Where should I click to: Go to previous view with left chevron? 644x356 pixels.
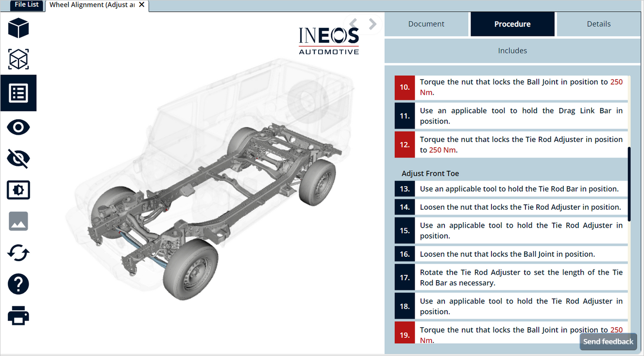click(x=354, y=23)
